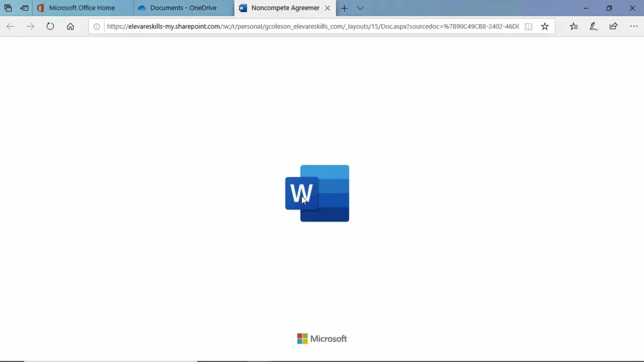Click the sharepoint URL address bar
Image resolution: width=644 pixels, height=362 pixels.
coord(313,26)
